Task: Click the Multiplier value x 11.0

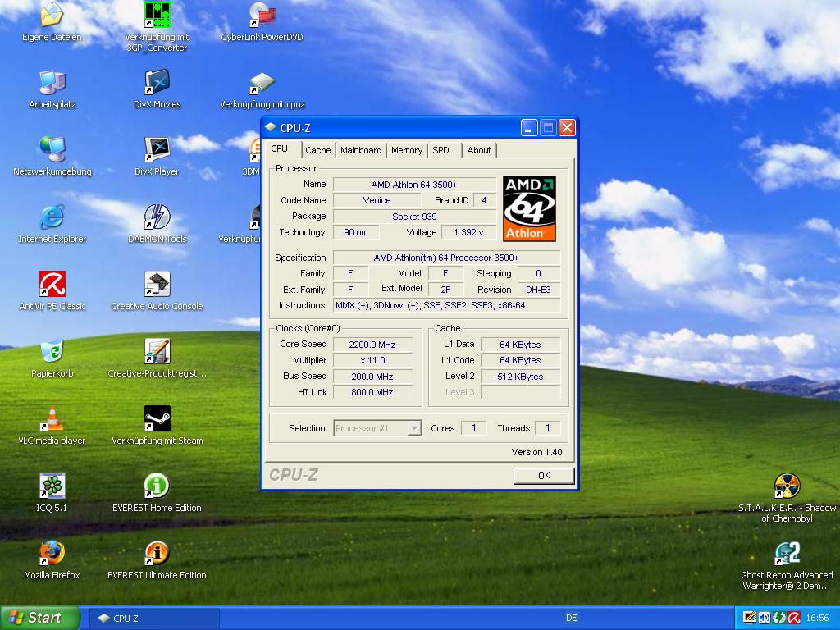Action: pyautogui.click(x=373, y=360)
